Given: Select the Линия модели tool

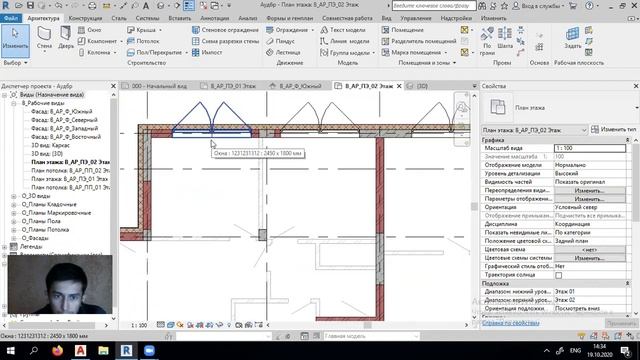Looking at the screenshot, I should [x=345, y=41].
